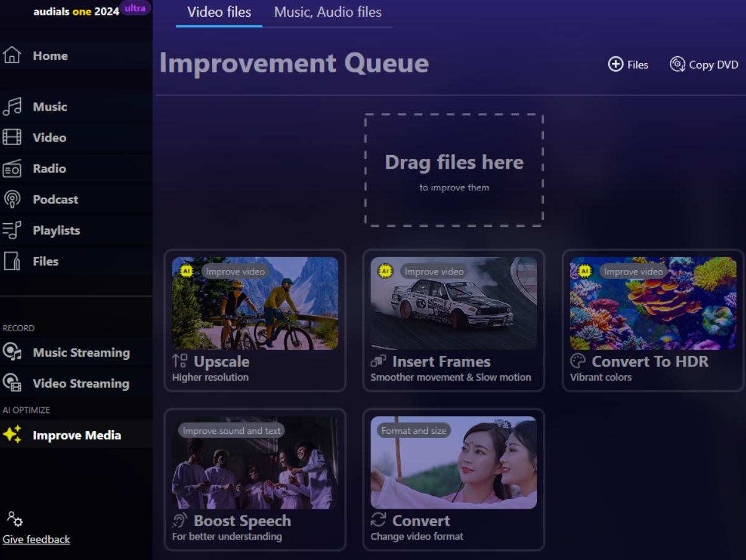Select the Boost Speech card
746x560 pixels.
click(x=255, y=479)
